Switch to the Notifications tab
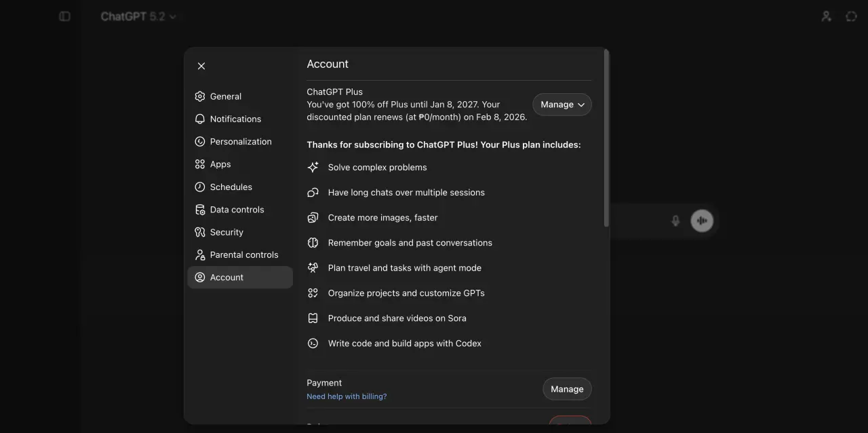Viewport: 868px width, 433px height. pos(240,119)
